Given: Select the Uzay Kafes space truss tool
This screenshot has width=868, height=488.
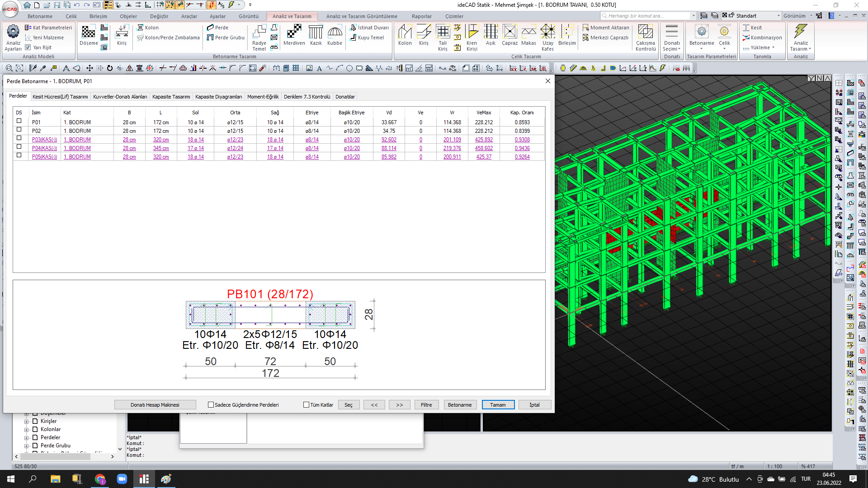Looking at the screenshot, I should tap(547, 38).
